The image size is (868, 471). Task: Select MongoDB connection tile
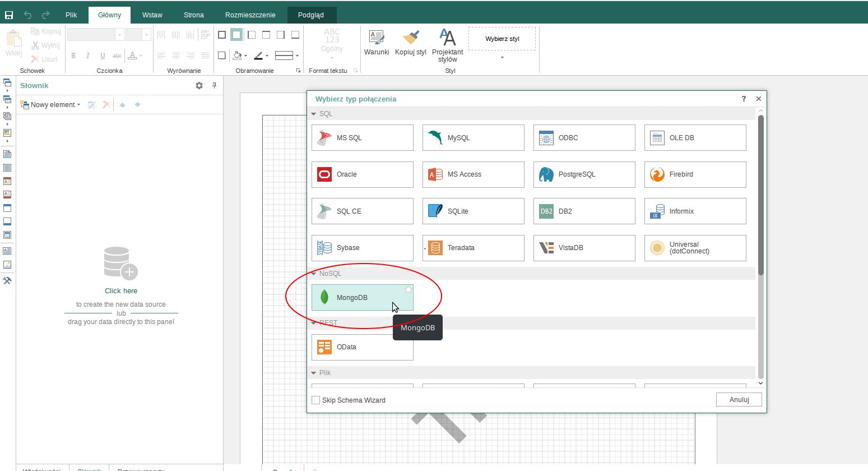363,297
